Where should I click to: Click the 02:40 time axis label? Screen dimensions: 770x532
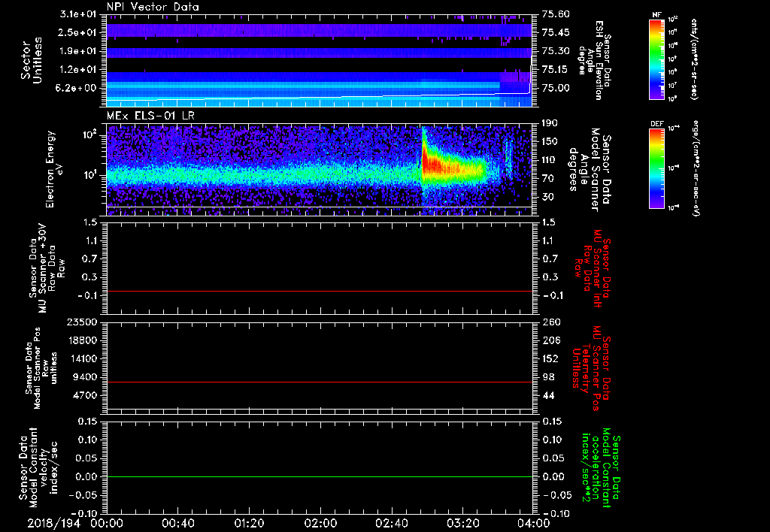click(x=391, y=523)
